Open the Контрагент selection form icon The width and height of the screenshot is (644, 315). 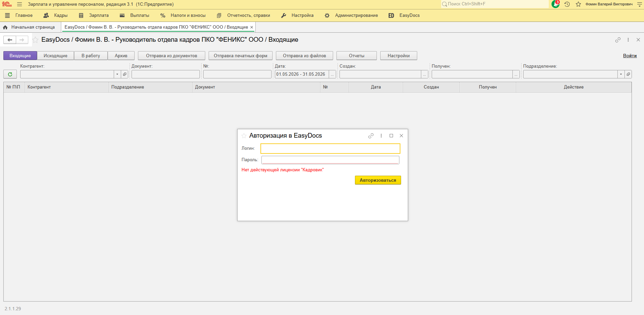click(124, 74)
